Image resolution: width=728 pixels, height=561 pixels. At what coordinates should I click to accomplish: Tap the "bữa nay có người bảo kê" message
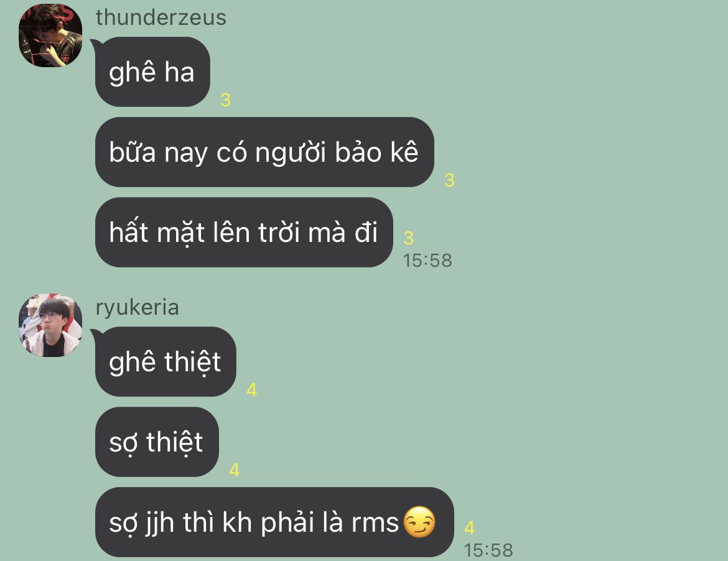pyautogui.click(x=264, y=152)
